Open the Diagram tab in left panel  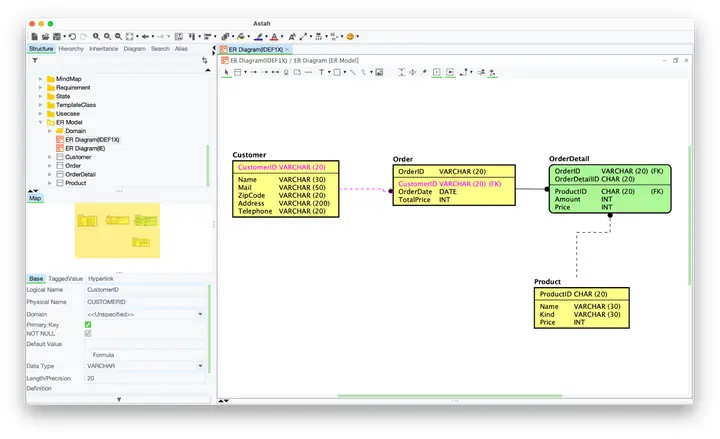coord(134,49)
